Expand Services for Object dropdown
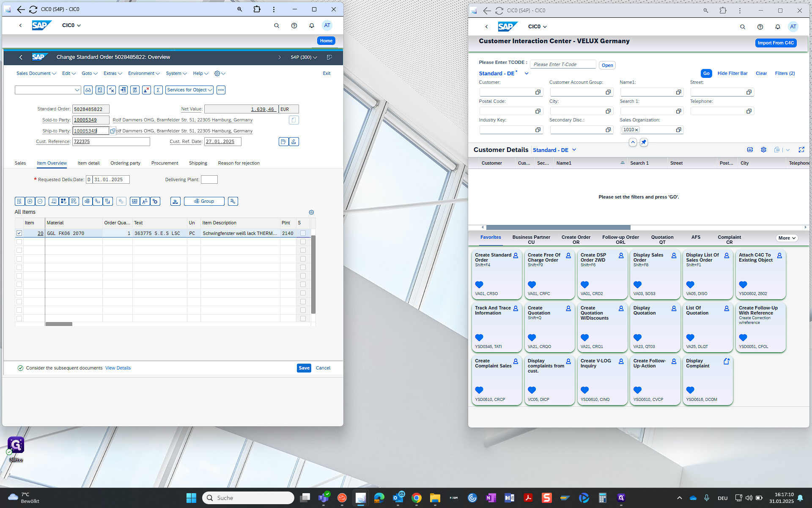Screen dimensions: 812x508 point(189,90)
